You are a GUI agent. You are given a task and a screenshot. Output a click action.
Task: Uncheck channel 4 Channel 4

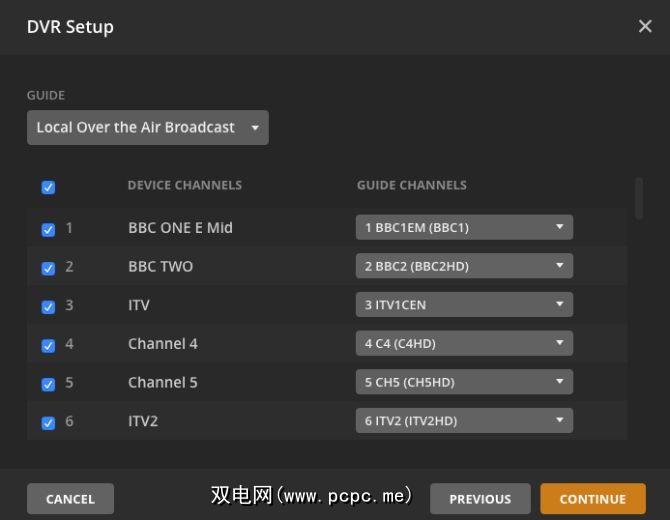[x=48, y=346]
